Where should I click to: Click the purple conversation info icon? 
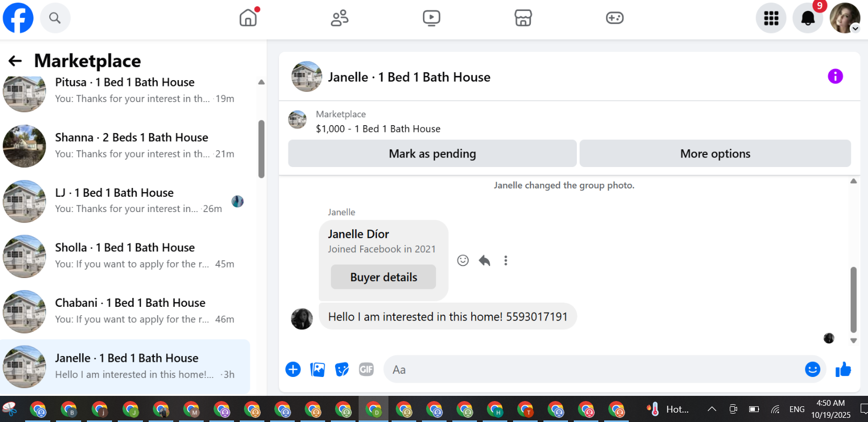click(835, 76)
